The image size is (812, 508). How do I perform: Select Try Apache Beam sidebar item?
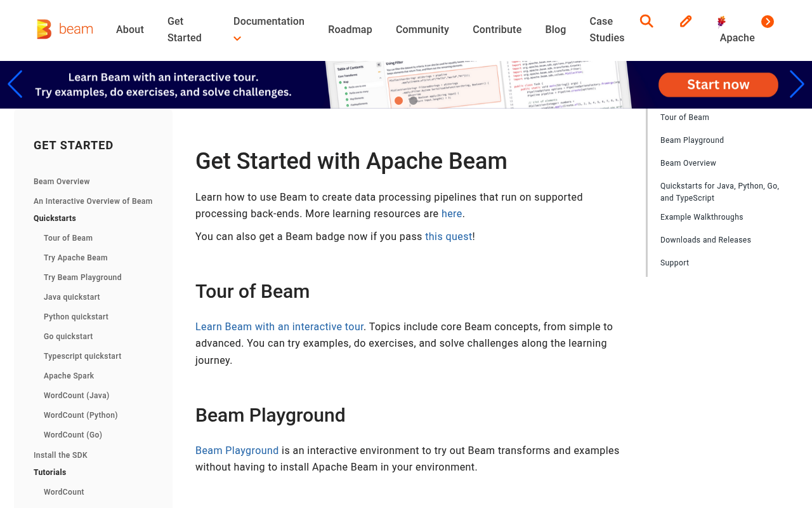point(75,258)
